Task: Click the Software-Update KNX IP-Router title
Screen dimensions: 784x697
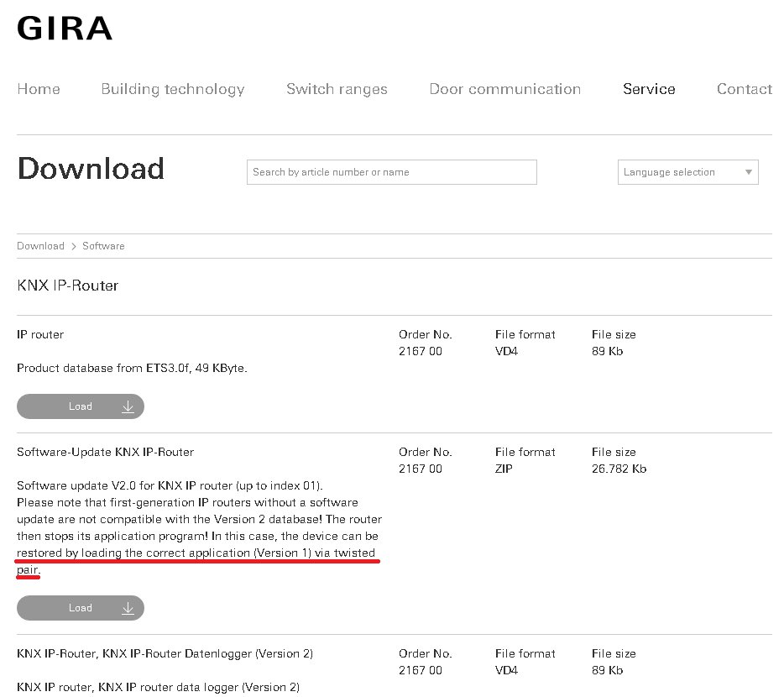Action: pyautogui.click(x=105, y=452)
